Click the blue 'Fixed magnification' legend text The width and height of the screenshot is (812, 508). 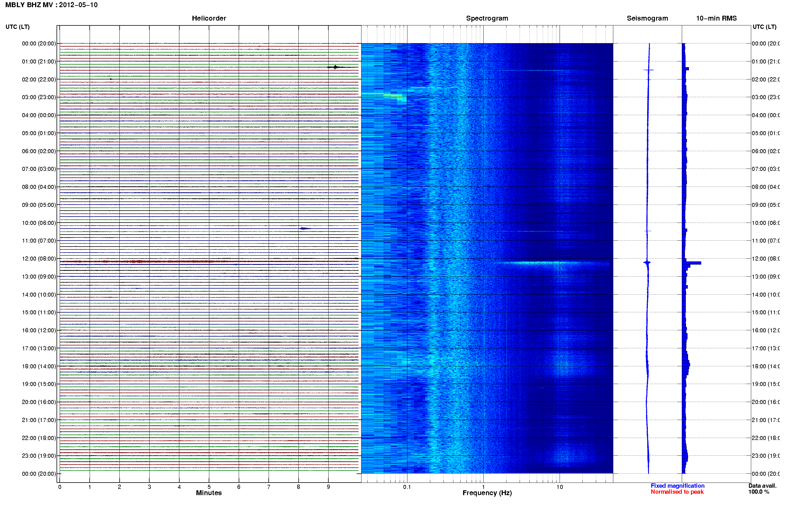click(678, 486)
